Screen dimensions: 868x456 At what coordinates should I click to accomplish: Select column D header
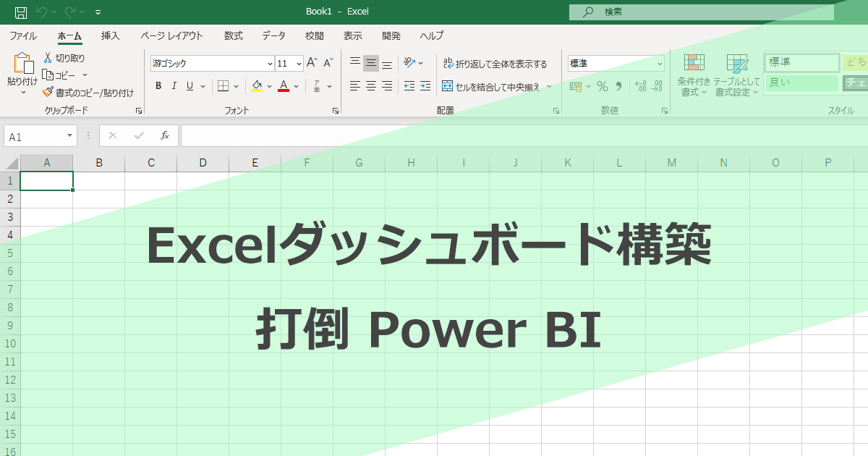point(203,163)
